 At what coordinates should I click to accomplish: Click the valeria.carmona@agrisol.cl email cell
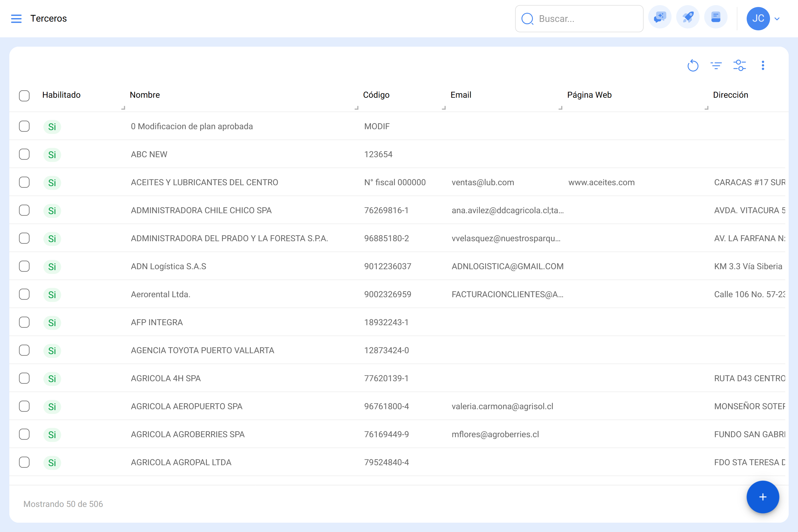[x=503, y=407]
